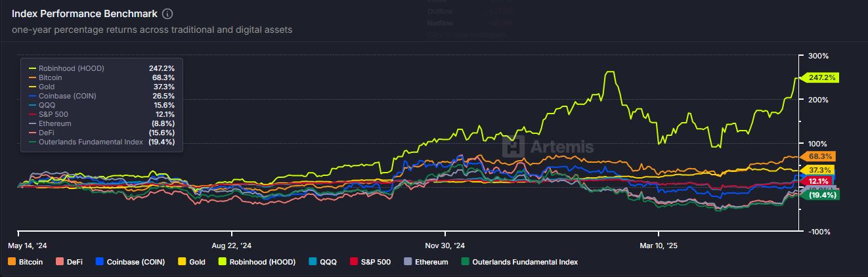Toggle Gold series in bottom legend
868x277 pixels.
(192, 262)
